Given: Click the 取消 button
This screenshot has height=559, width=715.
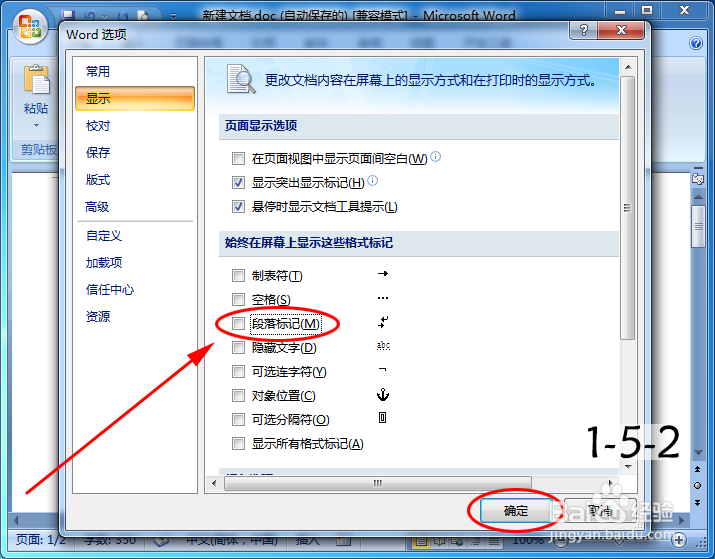Looking at the screenshot, I should [x=600, y=511].
